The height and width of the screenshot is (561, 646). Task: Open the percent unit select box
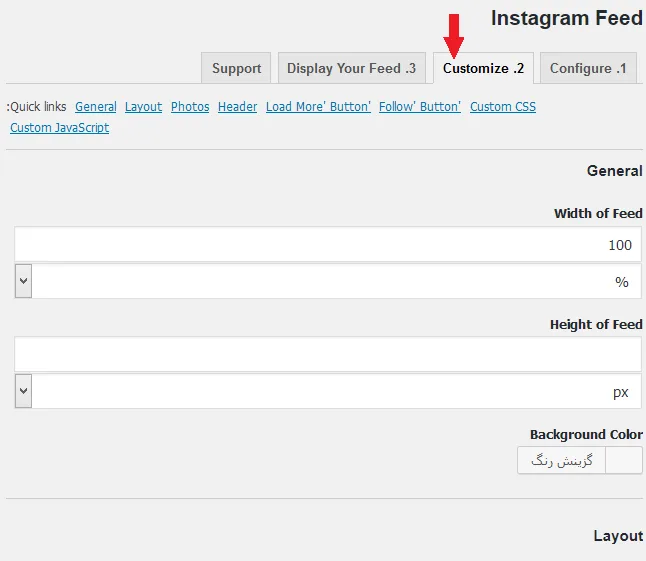(328, 281)
